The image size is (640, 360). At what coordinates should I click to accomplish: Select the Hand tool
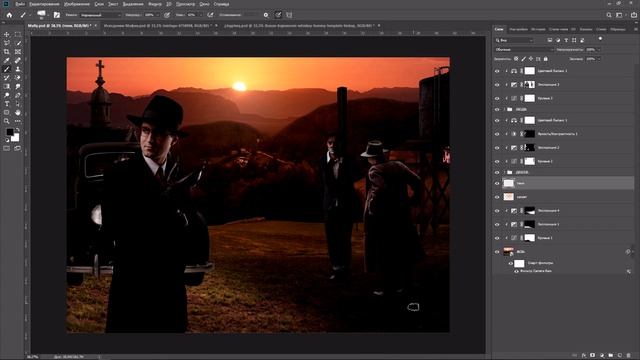[x=18, y=112]
